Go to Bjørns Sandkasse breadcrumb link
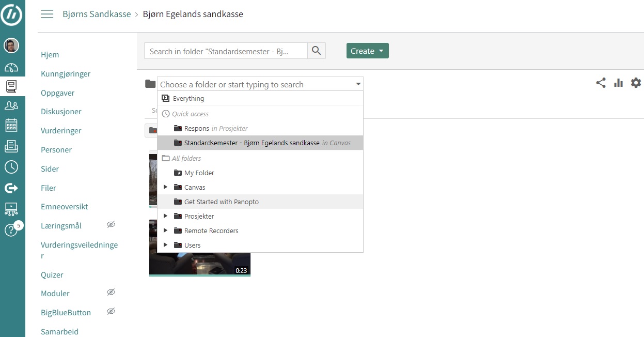644x337 pixels. pyautogui.click(x=97, y=14)
